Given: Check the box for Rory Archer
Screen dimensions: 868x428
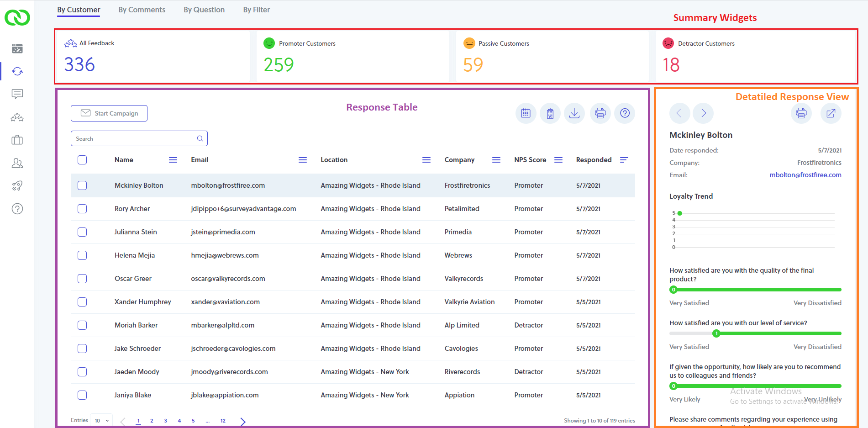Looking at the screenshot, I should pyautogui.click(x=82, y=209).
